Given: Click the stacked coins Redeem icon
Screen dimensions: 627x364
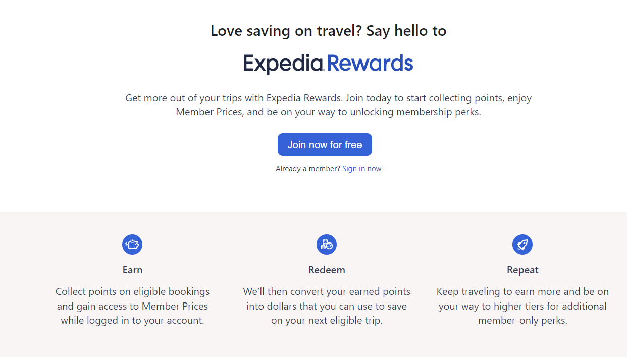Looking at the screenshot, I should click(327, 245).
